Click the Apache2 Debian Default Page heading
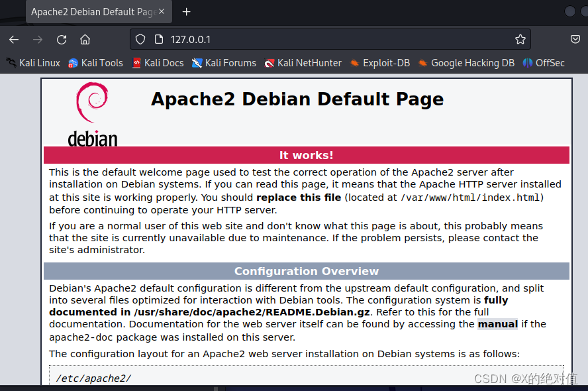The height and width of the screenshot is (391, 588). (x=297, y=99)
